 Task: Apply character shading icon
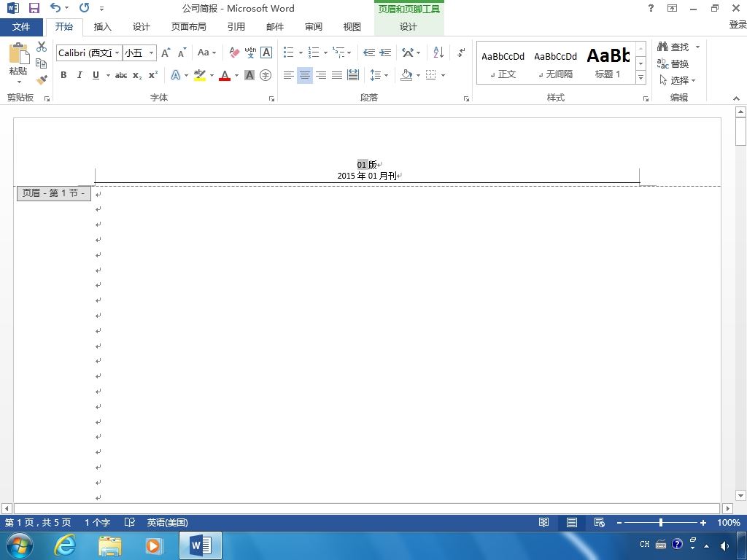[x=249, y=75]
